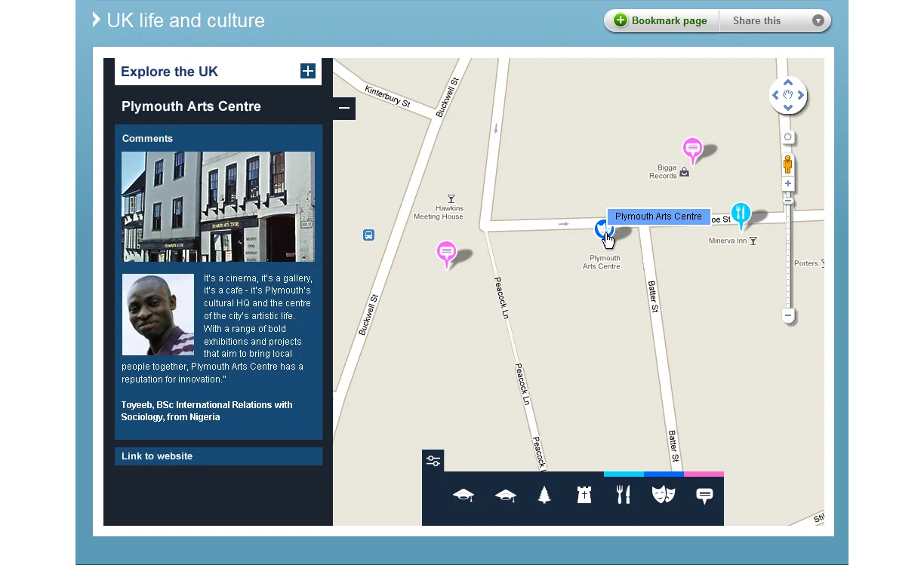This screenshot has width=924, height=565.
Task: Toggle the pine tree outdoors filter
Action: click(x=544, y=495)
